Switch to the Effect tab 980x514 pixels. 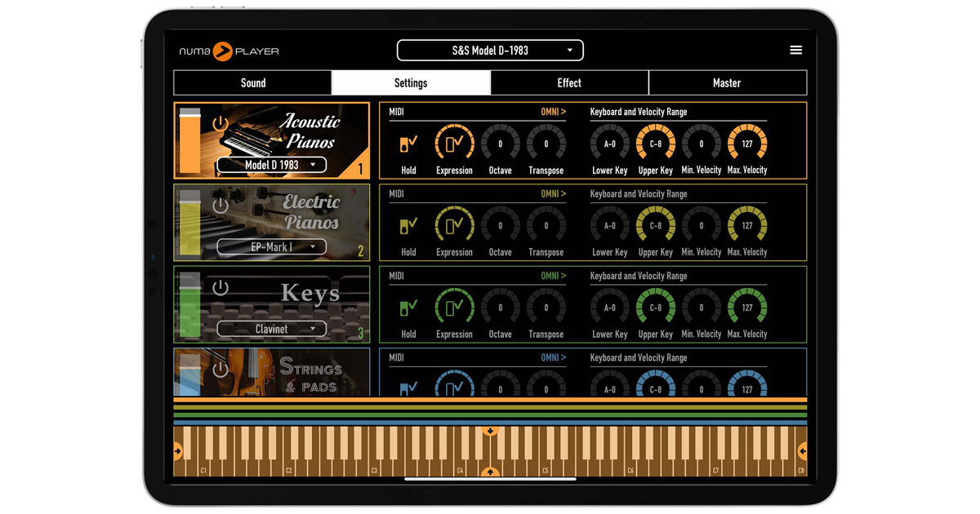[x=569, y=83]
